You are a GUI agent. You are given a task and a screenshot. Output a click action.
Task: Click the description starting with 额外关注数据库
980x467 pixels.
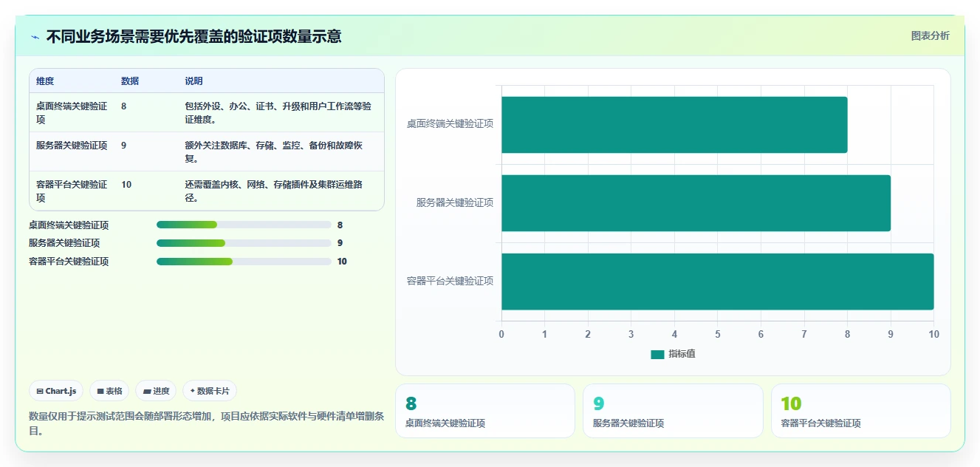[x=274, y=151]
